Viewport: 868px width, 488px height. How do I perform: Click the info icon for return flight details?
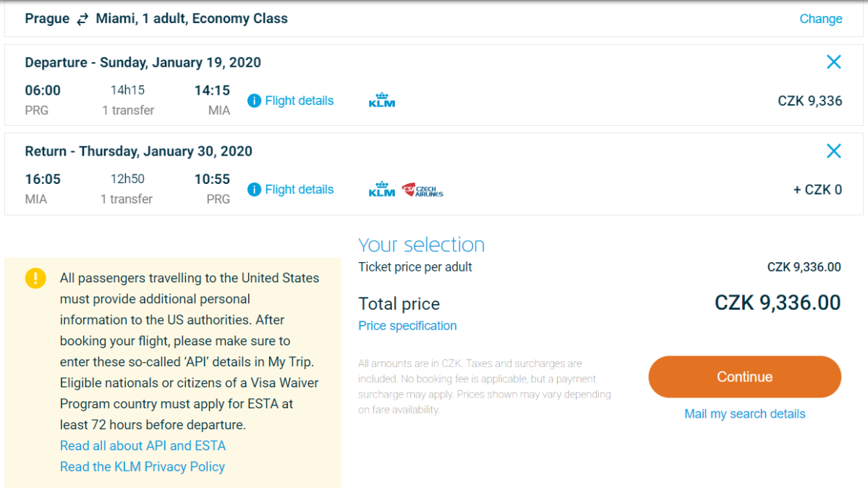[x=254, y=190]
